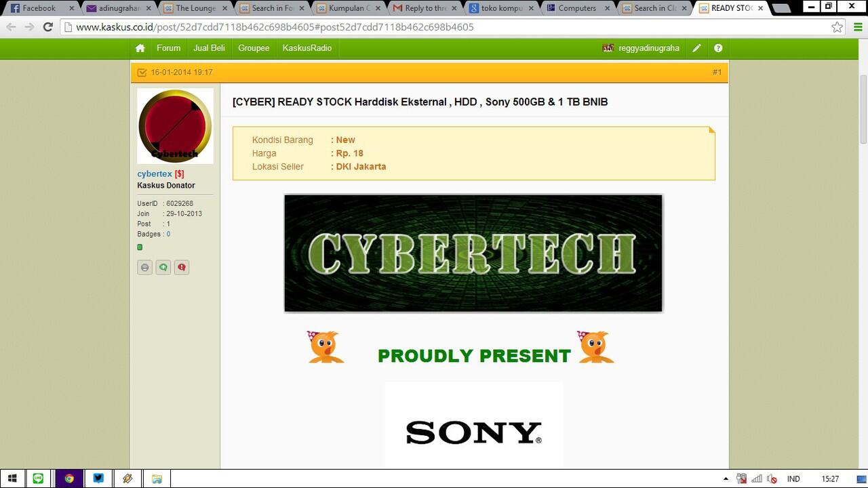Open the Jual Beli menu
Image resolution: width=868 pixels, height=488 pixels.
point(209,48)
